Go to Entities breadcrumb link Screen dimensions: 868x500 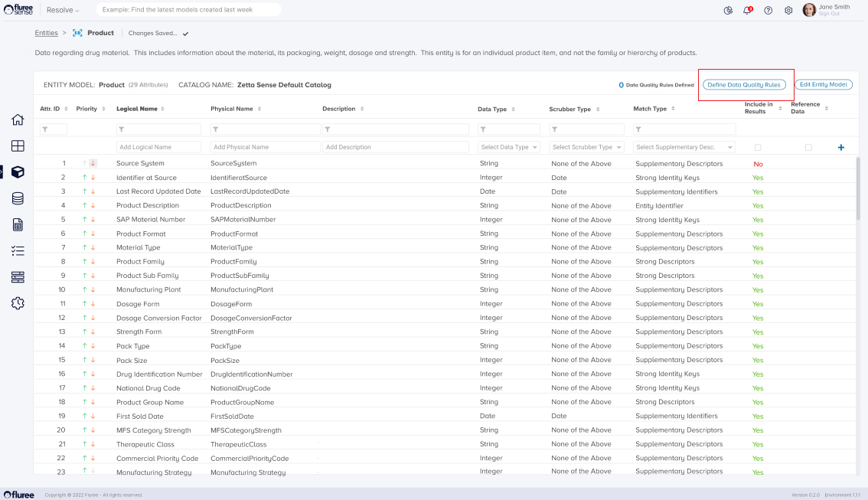point(46,33)
